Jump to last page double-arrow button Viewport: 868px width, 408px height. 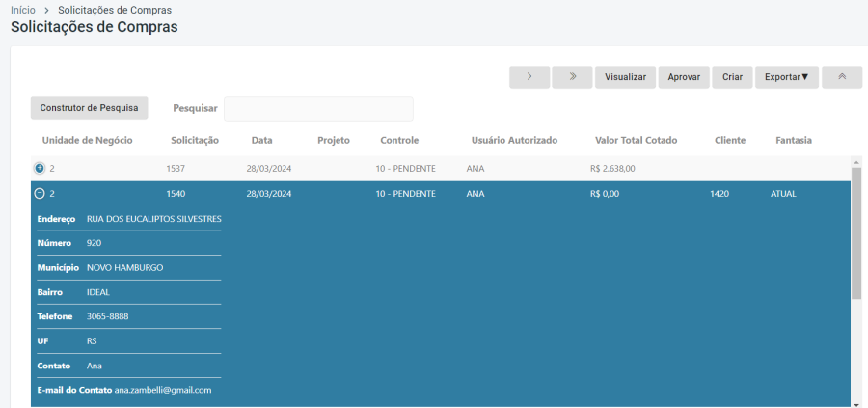click(572, 77)
